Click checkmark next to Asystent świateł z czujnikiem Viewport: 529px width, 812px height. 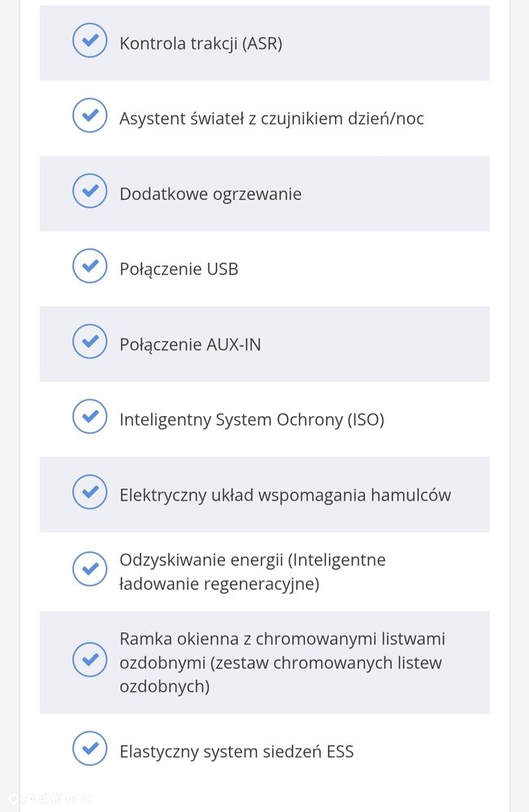(89, 115)
